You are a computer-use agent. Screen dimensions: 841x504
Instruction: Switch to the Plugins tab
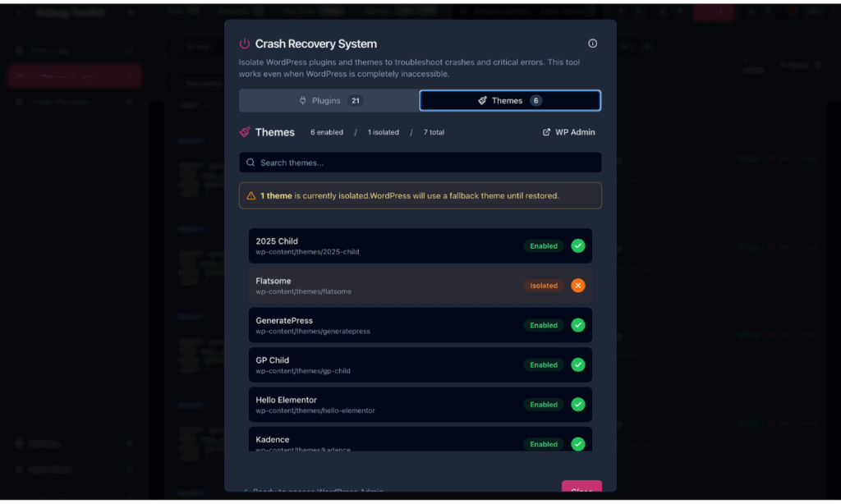pos(329,101)
